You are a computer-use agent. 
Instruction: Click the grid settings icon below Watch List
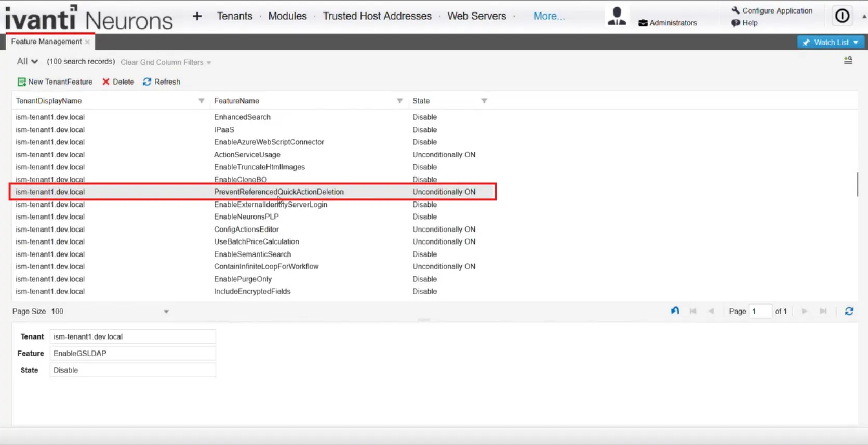848,61
